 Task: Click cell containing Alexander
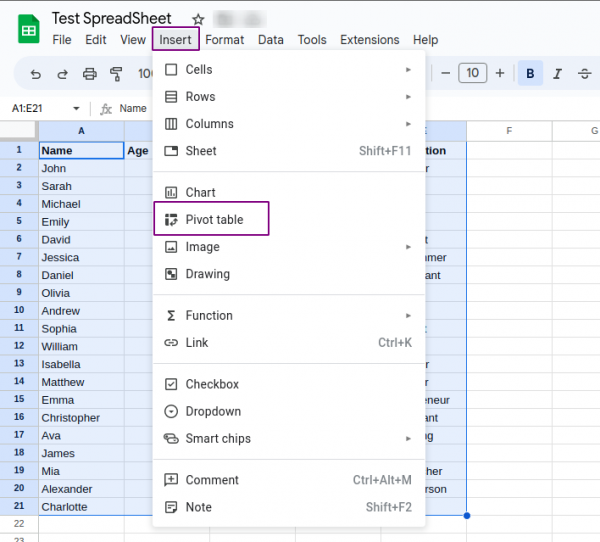pos(82,489)
